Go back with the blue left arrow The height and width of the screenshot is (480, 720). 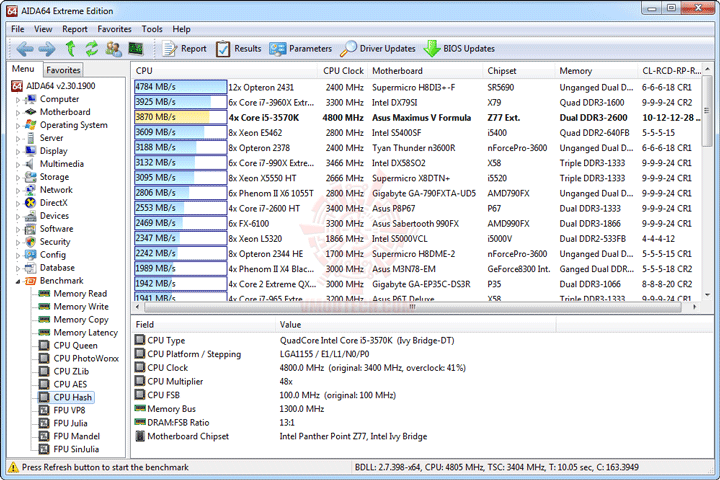pyautogui.click(x=24, y=48)
